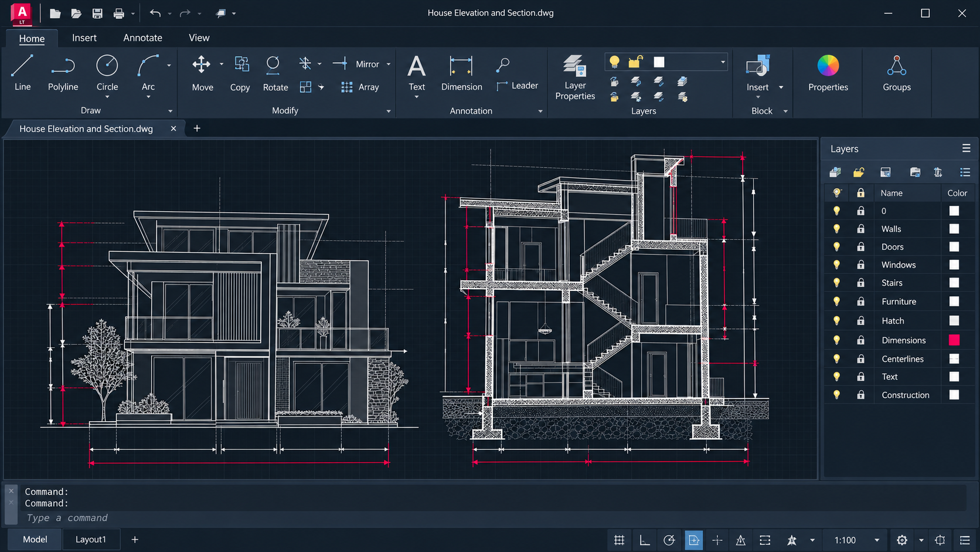Click the Dimensions layer red color swatch
The width and height of the screenshot is (980, 552).
[954, 340]
